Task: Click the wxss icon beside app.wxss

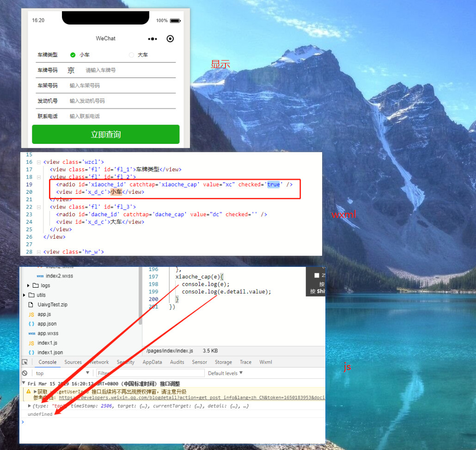Action: point(32,333)
